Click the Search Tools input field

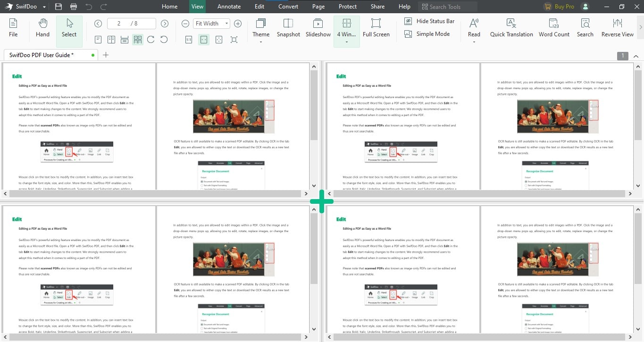447,6
